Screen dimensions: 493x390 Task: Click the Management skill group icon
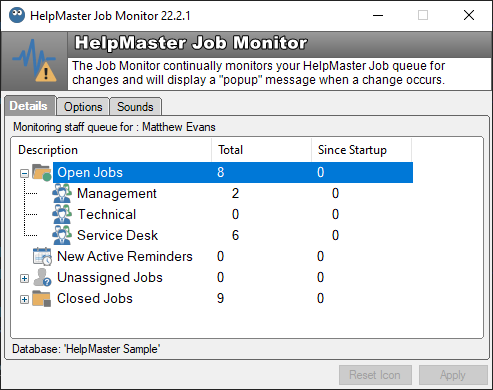[62, 193]
